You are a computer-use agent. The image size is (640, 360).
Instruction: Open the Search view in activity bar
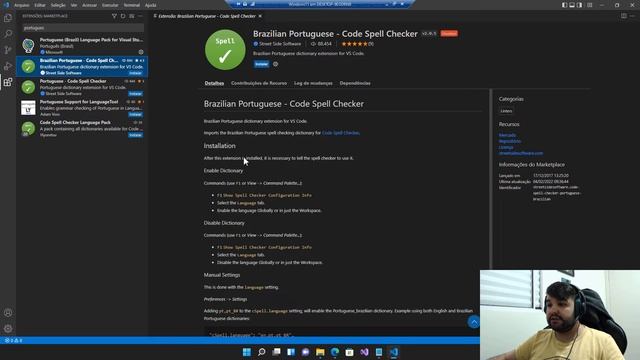tap(8, 34)
